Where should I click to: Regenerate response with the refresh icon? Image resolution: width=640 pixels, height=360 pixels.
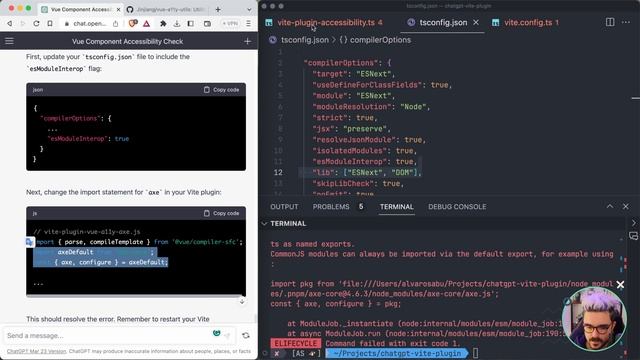point(246,336)
